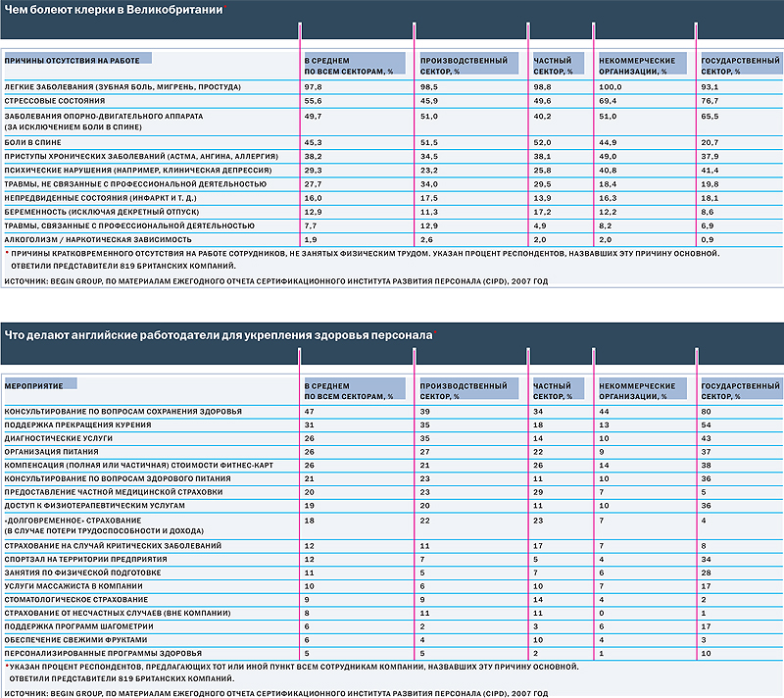Image resolution: width=784 pixels, height=698 pixels.
Task: Select "Производственный сектор" header in the top table
Action: [x=452, y=66]
